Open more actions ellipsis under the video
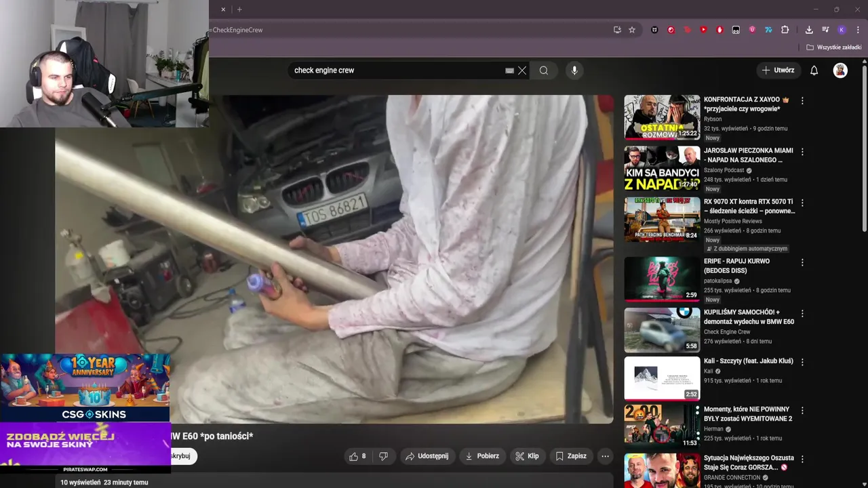The width and height of the screenshot is (868, 488). tap(605, 456)
